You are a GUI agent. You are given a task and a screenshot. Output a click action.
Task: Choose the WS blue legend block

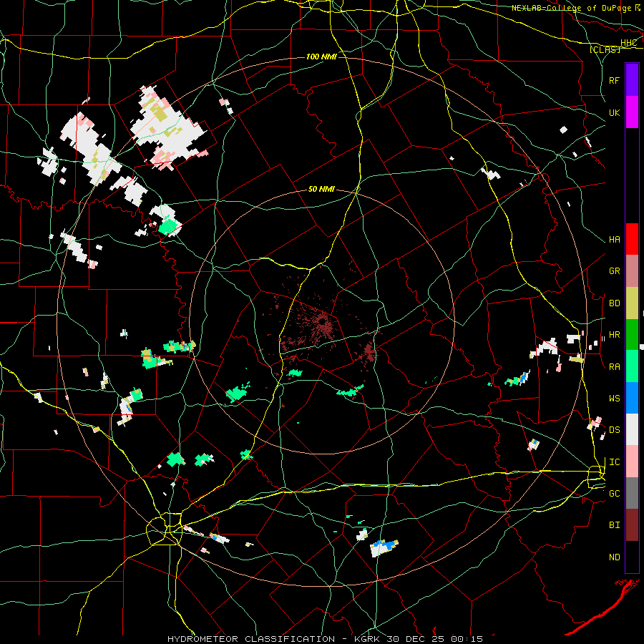click(632, 398)
